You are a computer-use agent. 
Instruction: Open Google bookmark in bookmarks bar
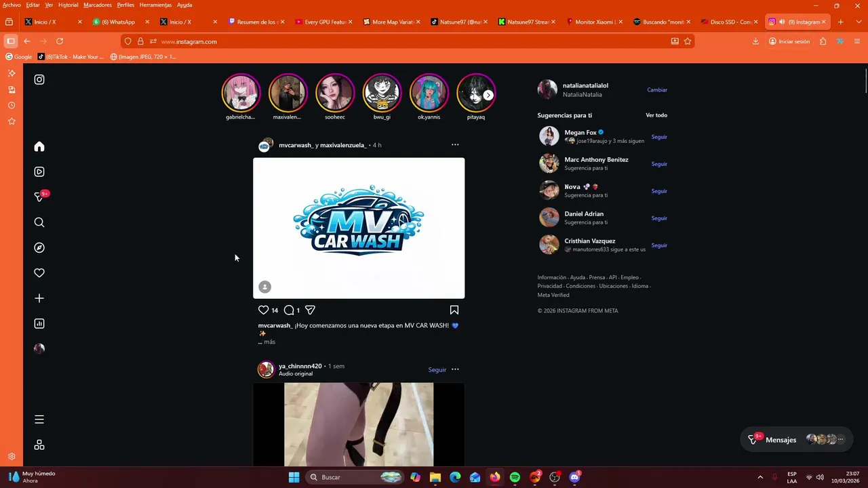click(18, 57)
